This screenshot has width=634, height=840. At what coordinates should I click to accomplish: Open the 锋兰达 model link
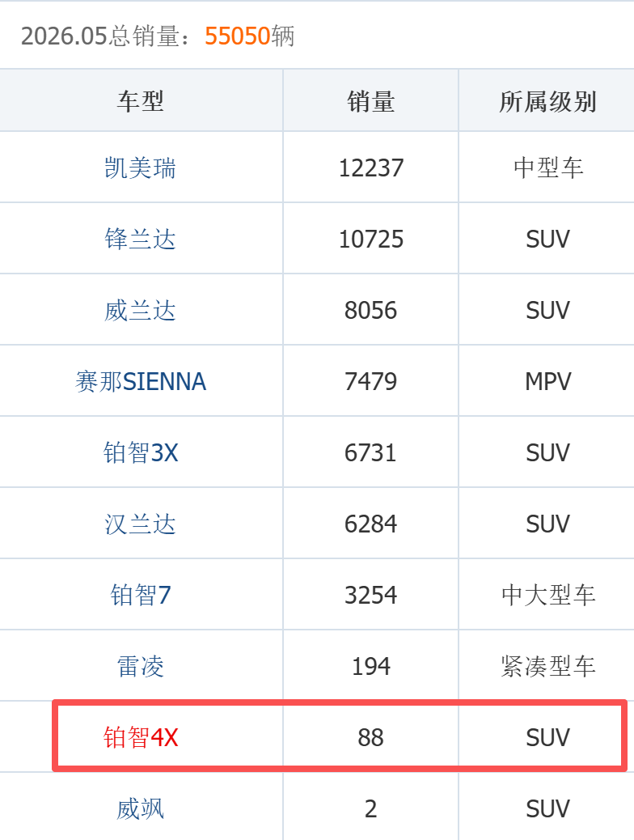point(140,239)
